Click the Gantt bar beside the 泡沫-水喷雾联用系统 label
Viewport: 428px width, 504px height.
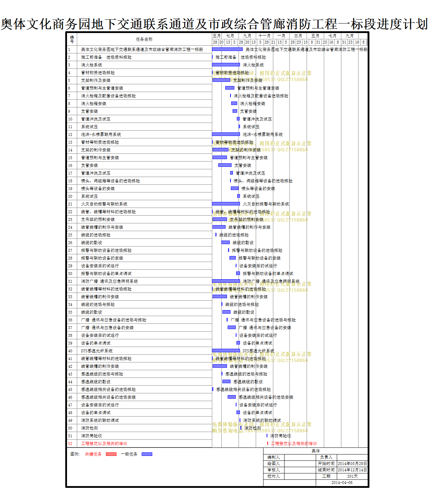pos(226,134)
